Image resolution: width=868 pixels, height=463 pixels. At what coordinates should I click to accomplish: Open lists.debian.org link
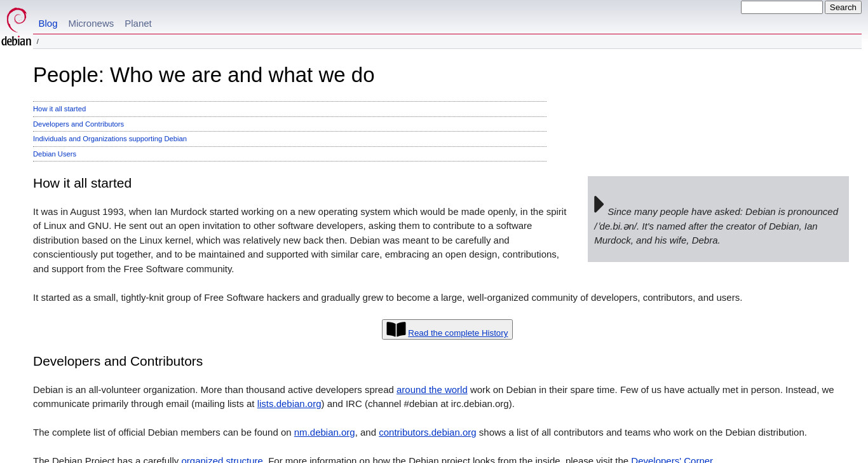point(289,404)
